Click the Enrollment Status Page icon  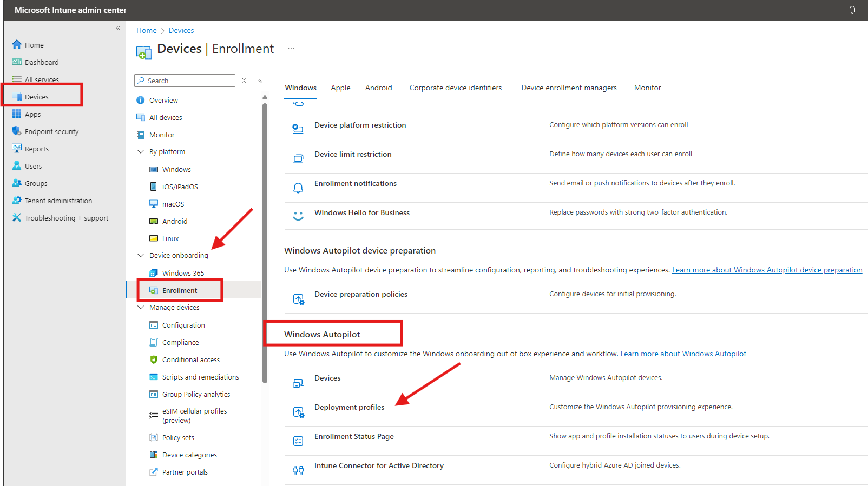[298, 441]
